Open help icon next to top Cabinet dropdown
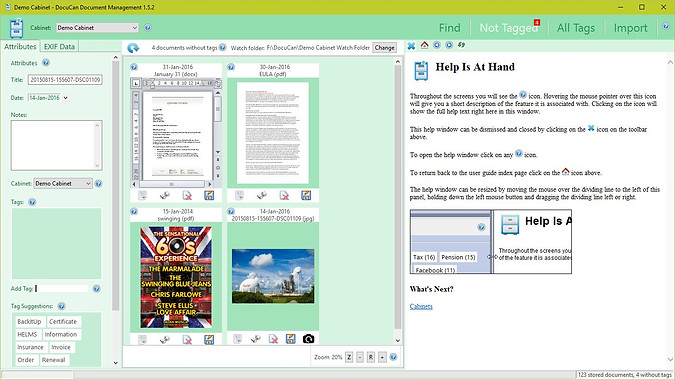This screenshot has height=380, width=675. coord(148,28)
